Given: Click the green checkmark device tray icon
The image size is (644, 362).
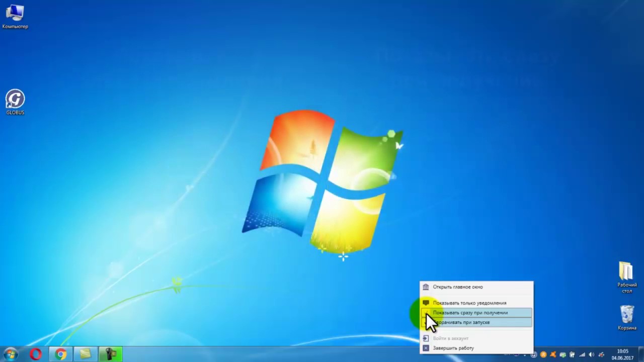Looking at the screenshot, I should tap(563, 354).
